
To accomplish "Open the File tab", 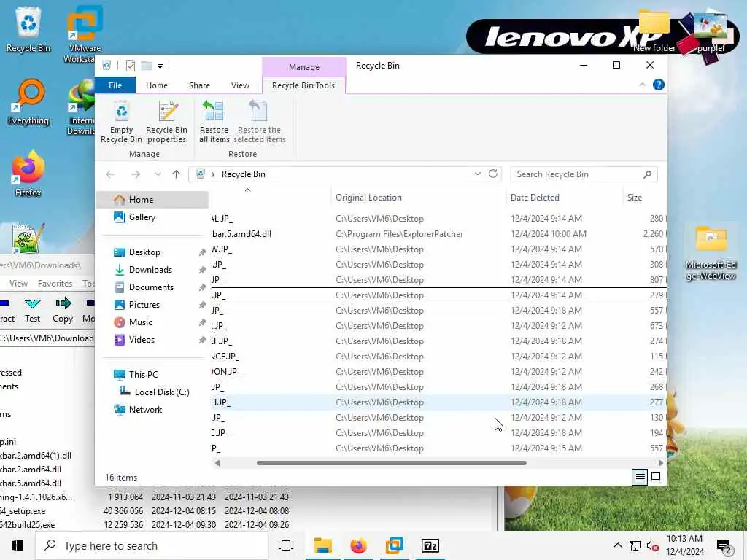I will [x=115, y=85].
